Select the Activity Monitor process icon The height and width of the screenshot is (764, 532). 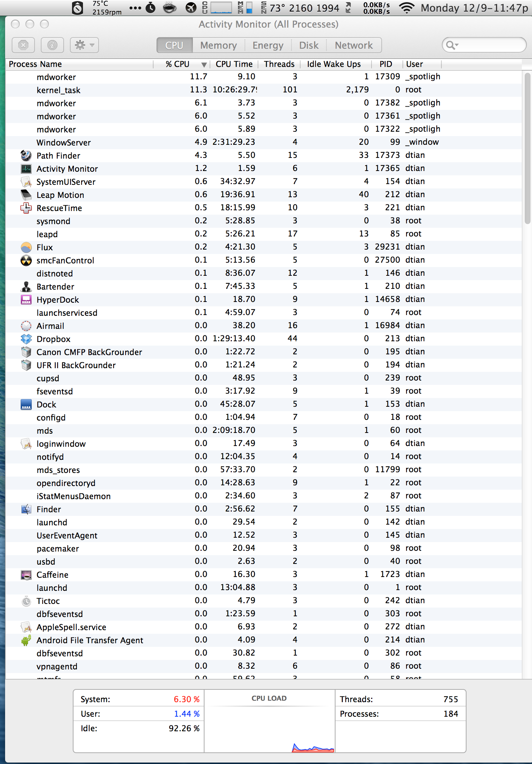tap(26, 169)
